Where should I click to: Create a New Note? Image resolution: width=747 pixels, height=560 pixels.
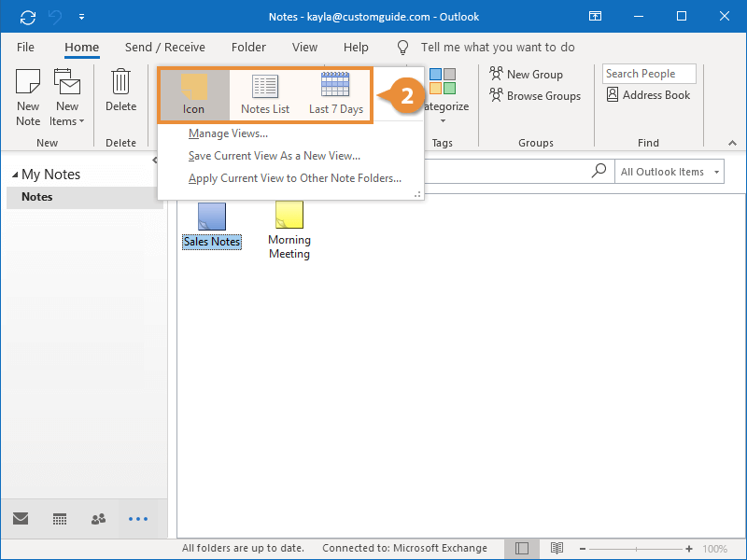[28, 98]
